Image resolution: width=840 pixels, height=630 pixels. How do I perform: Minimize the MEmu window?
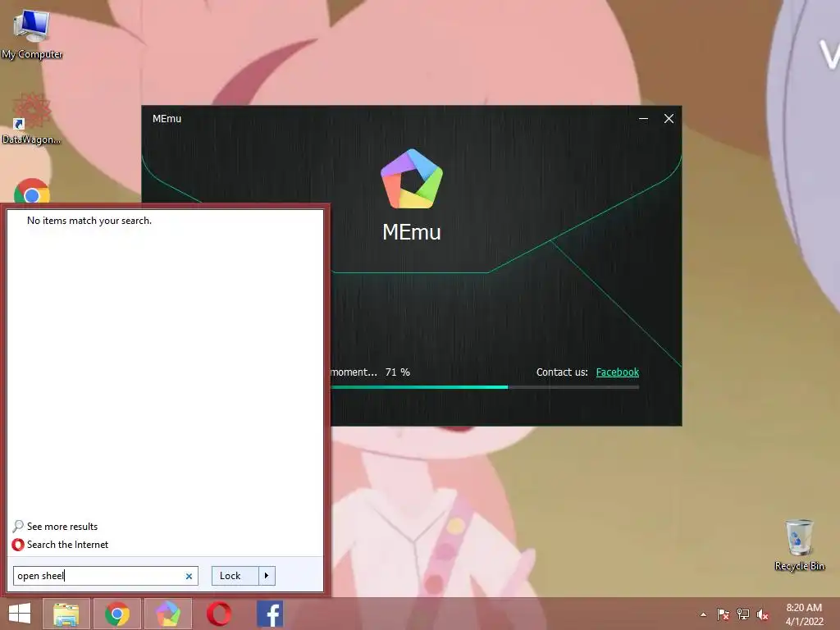pos(643,119)
